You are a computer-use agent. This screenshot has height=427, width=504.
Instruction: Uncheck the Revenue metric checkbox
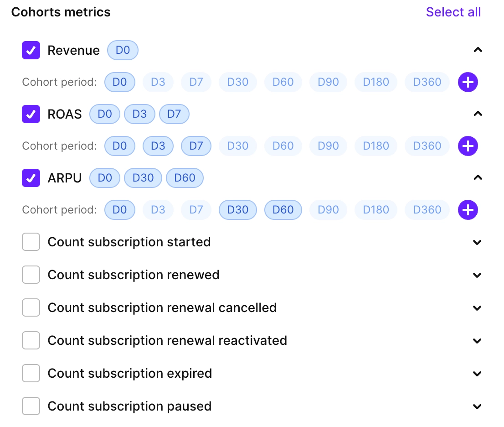(31, 50)
